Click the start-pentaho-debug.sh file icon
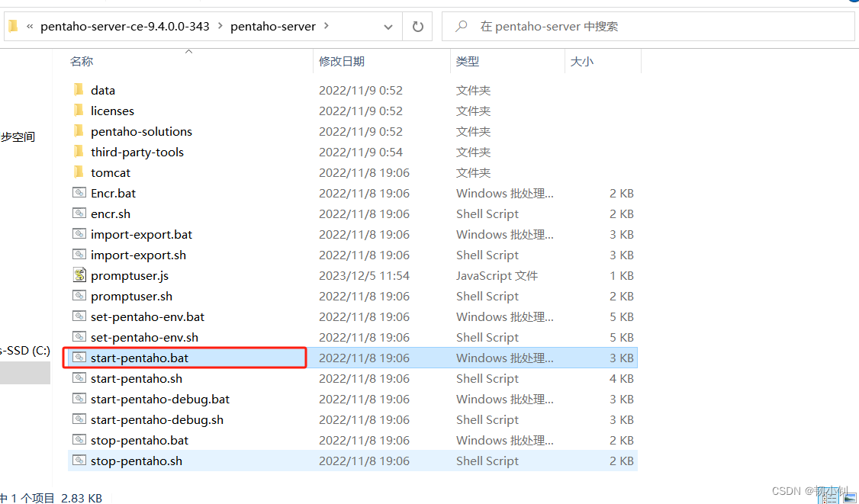This screenshot has height=504, width=859. pyautogui.click(x=79, y=419)
